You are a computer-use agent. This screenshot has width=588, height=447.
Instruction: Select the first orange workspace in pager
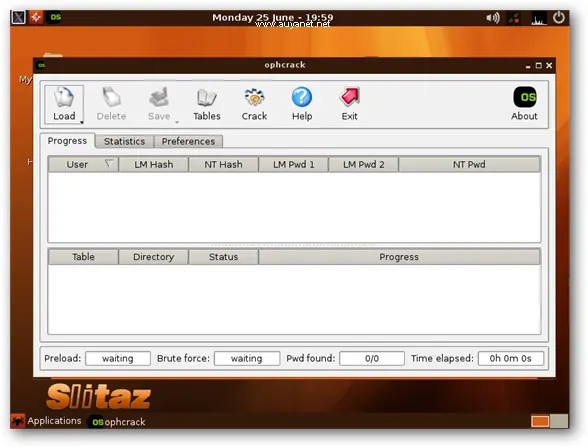pyautogui.click(x=540, y=421)
